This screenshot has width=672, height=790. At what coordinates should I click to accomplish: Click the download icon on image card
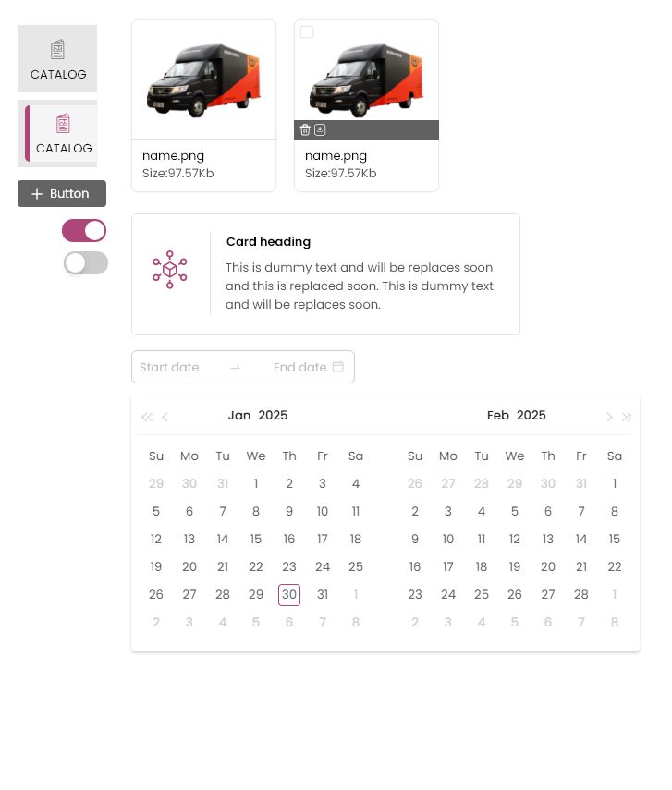pos(320,130)
